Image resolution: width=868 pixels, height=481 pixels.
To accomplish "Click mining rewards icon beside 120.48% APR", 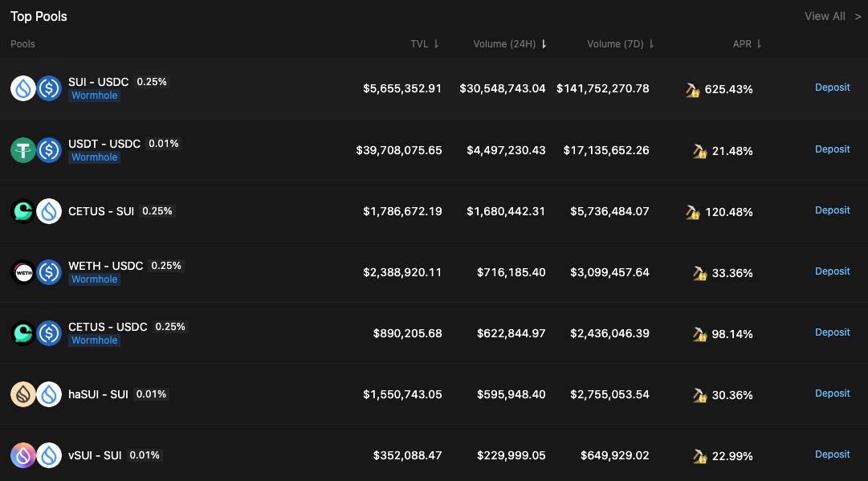I will pos(693,212).
